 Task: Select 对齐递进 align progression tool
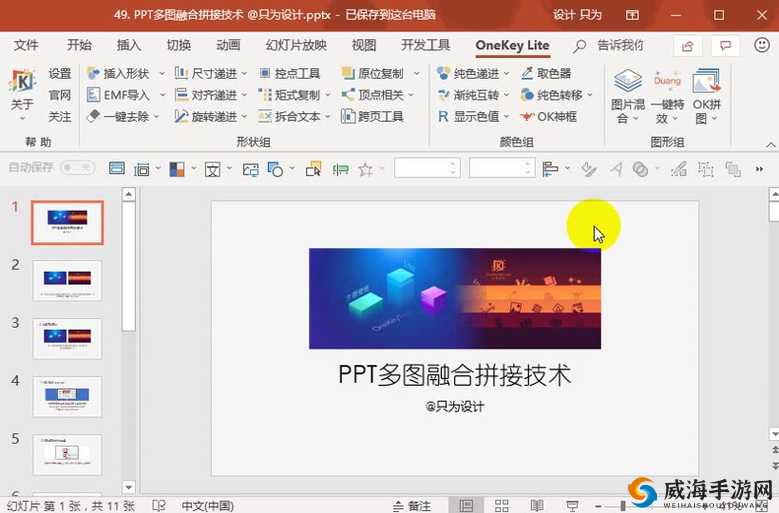point(206,95)
